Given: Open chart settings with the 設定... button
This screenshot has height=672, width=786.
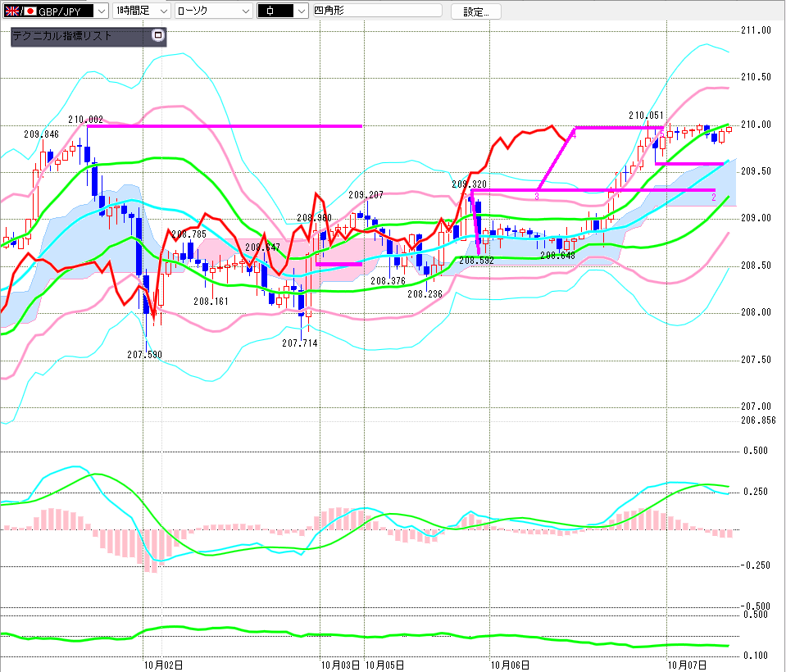Looking at the screenshot, I should [475, 11].
